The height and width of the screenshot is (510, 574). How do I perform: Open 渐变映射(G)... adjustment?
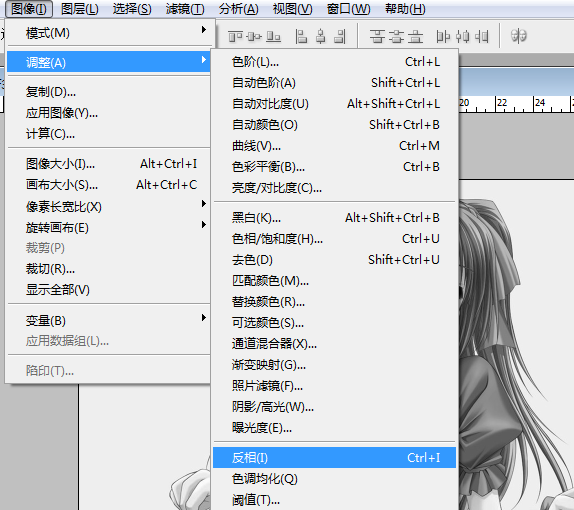click(x=335, y=365)
